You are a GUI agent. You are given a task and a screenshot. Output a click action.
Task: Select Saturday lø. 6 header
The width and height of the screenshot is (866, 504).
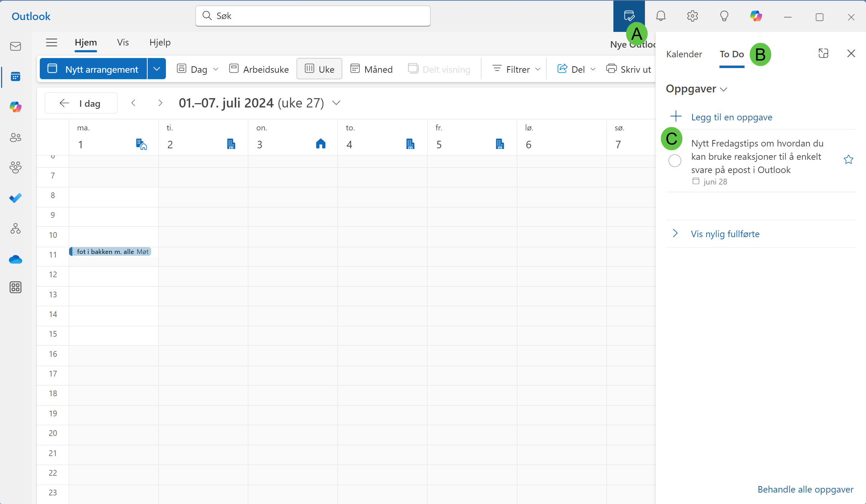[562, 138]
